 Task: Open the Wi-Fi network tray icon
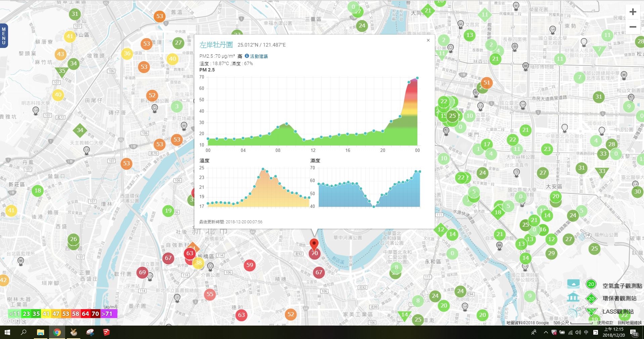coord(570,333)
